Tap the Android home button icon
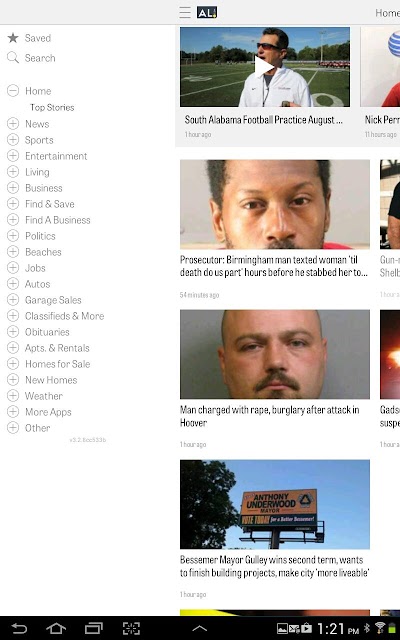 click(56, 628)
